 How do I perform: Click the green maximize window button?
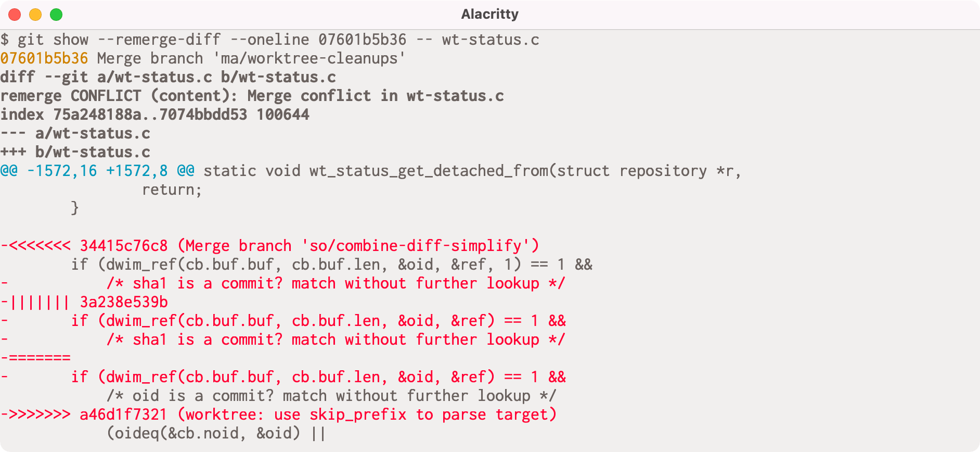pyautogui.click(x=56, y=15)
